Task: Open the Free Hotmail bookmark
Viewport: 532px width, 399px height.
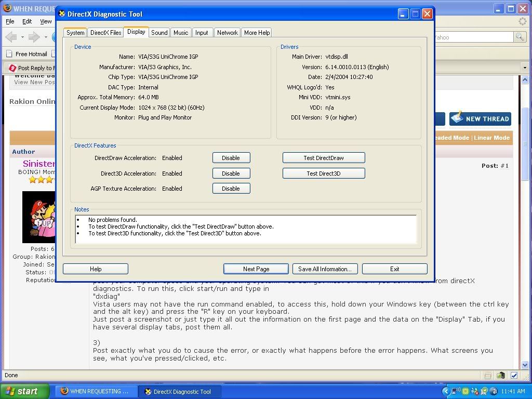Action: [x=27, y=54]
